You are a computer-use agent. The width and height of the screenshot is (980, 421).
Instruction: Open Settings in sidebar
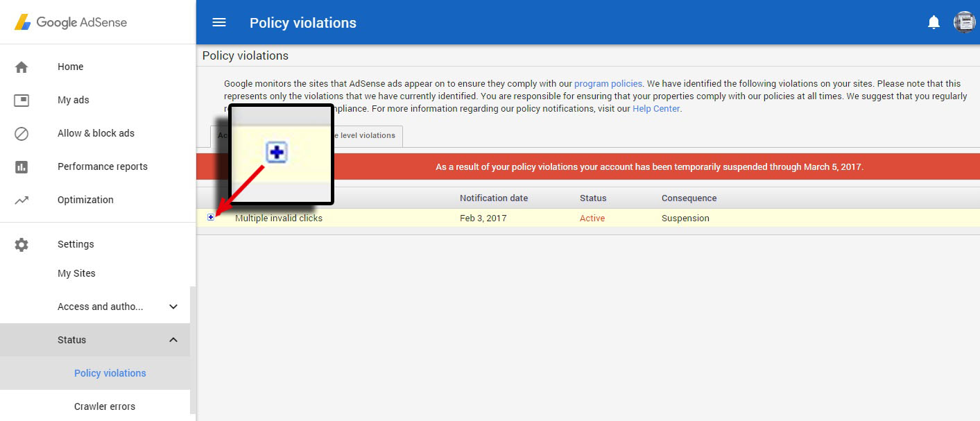coord(76,244)
